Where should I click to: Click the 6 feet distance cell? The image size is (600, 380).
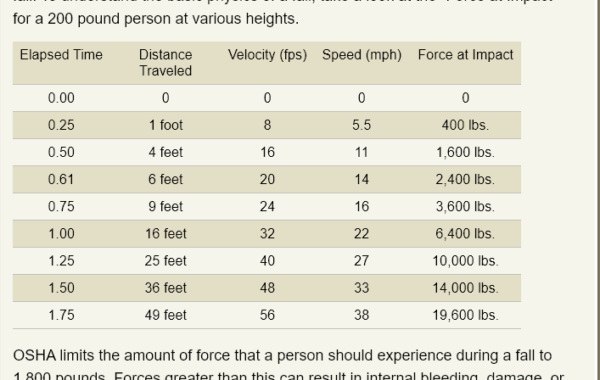coord(165,179)
